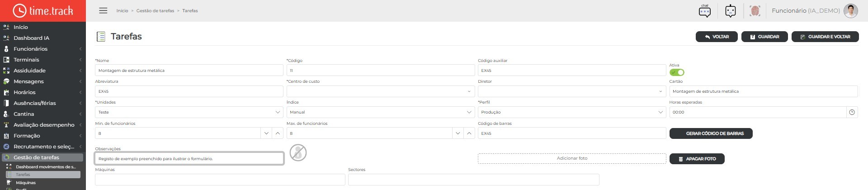Expand the Assiduidade menu chevron

(x=80, y=71)
